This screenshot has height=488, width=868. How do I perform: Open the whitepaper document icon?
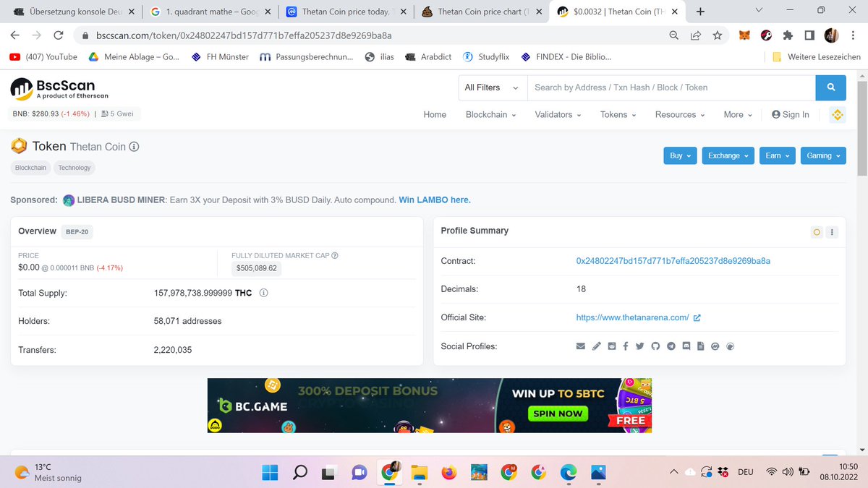(x=700, y=346)
